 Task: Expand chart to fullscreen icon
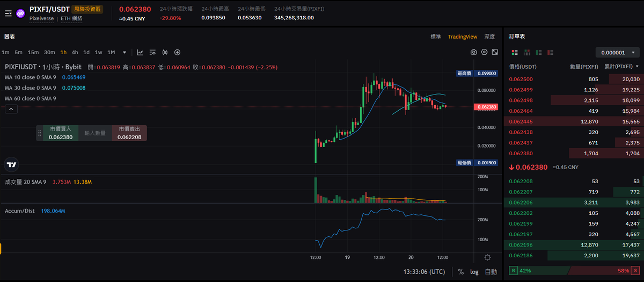click(x=494, y=52)
